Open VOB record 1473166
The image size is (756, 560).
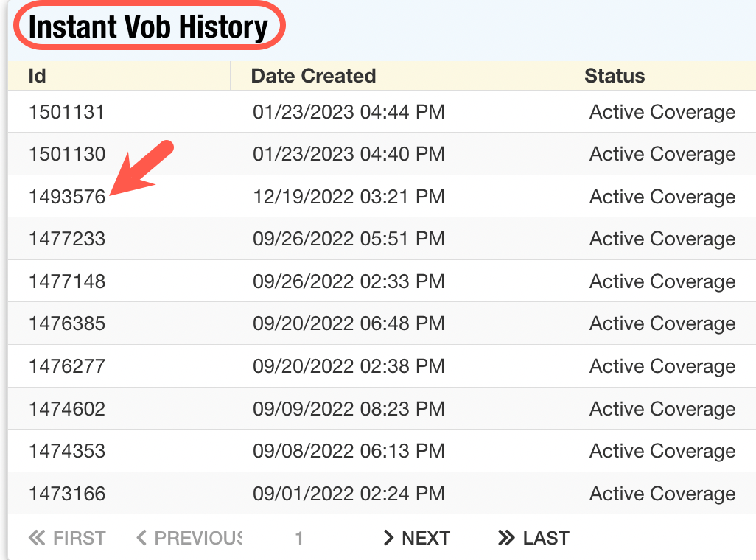(67, 494)
